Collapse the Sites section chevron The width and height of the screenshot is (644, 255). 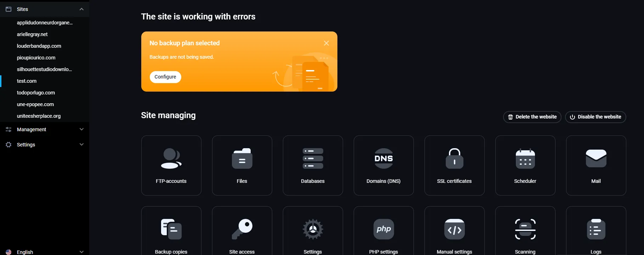(81, 9)
